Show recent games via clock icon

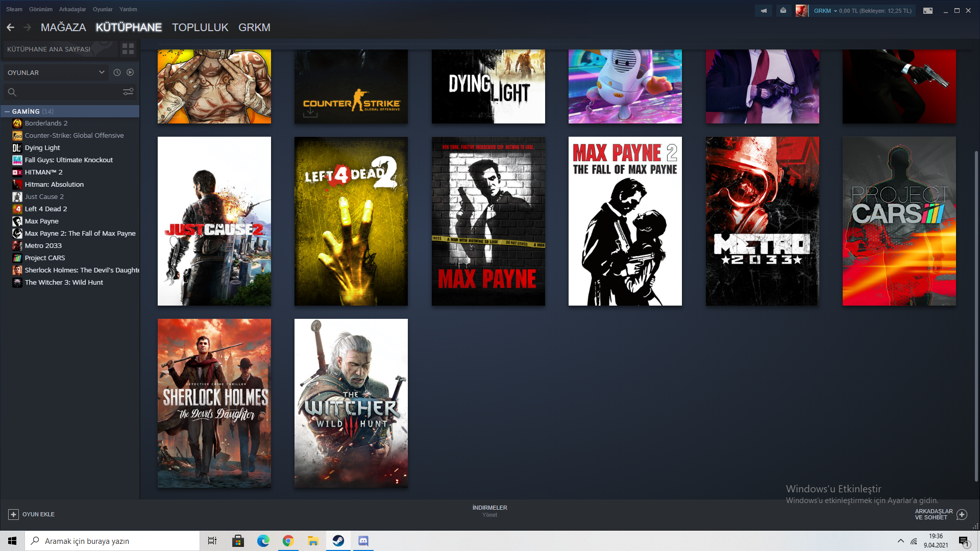(117, 72)
